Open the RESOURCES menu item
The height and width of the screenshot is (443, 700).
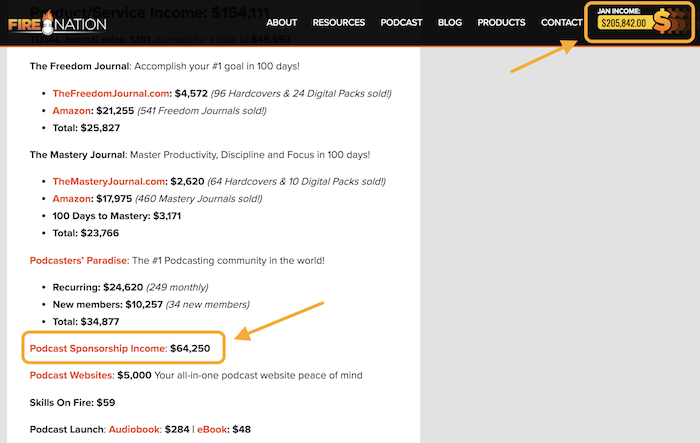pos(338,22)
